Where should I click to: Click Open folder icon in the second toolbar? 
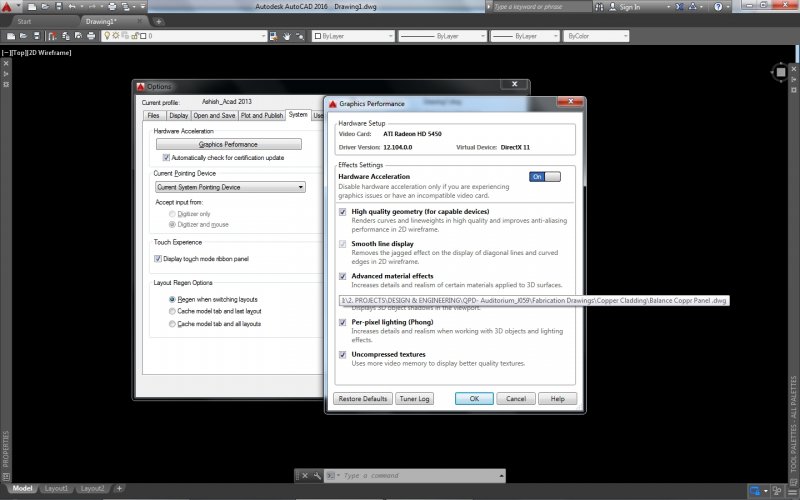[23, 36]
